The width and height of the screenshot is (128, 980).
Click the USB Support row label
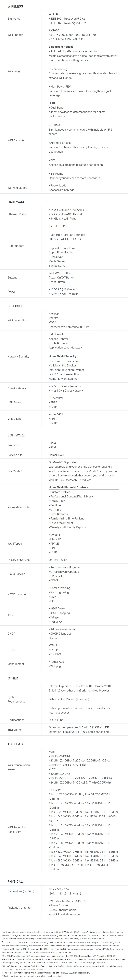[16, 246]
